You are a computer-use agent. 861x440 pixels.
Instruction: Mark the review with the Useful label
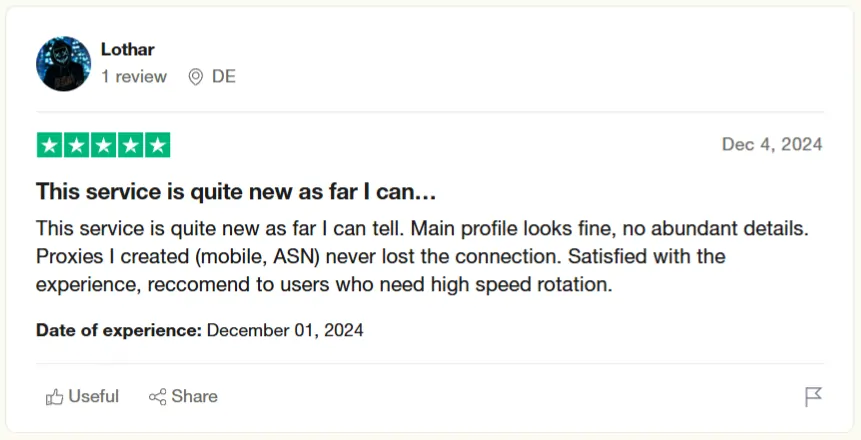coord(93,397)
